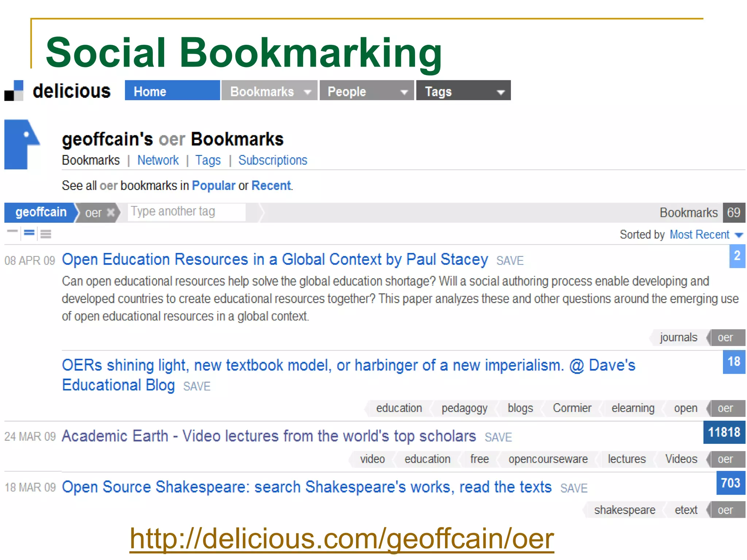Open Dave's Educational Blog OERs link

(348, 375)
